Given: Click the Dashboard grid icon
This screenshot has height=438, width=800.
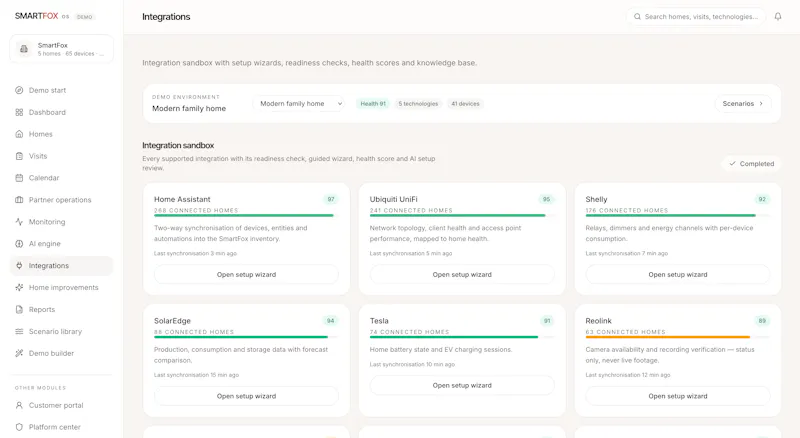Looking at the screenshot, I should tap(19, 112).
